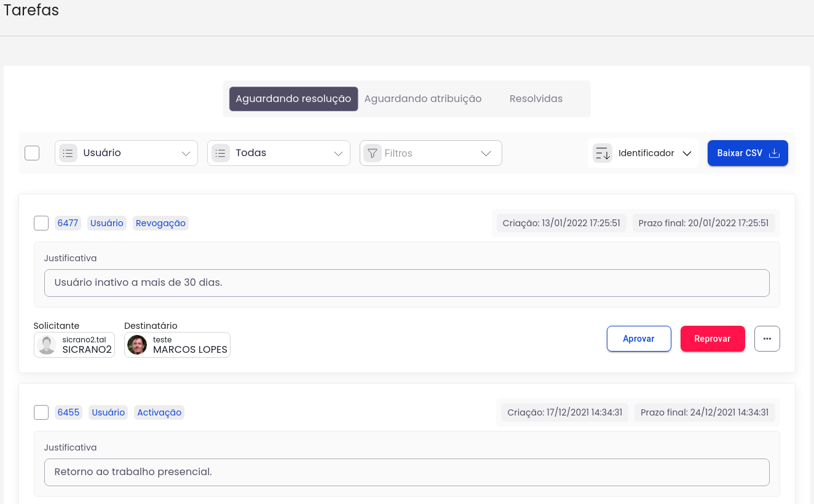Viewport: 814px width, 504px height.
Task: Open the Todas dropdown
Action: tap(338, 153)
